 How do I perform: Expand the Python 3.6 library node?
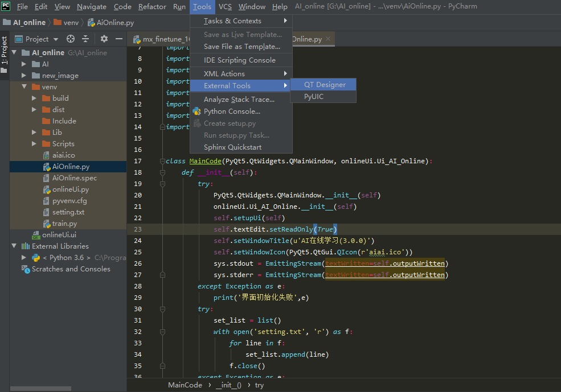pos(24,257)
